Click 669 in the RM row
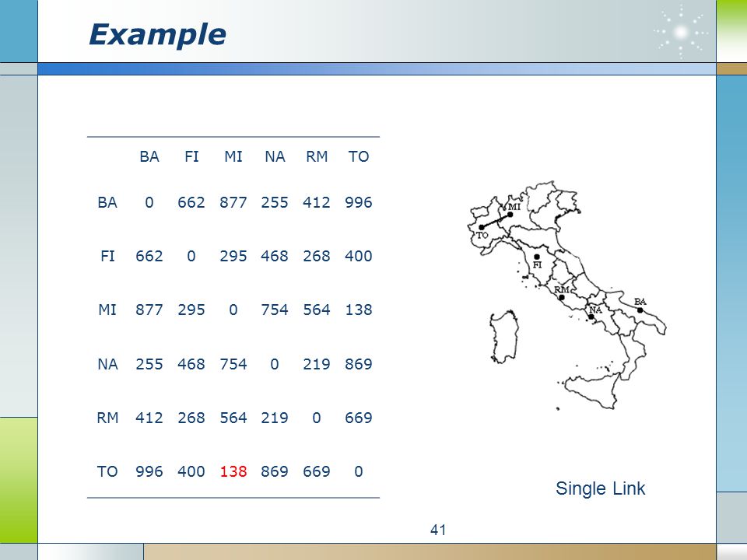This screenshot has height=560, width=747. 359,418
